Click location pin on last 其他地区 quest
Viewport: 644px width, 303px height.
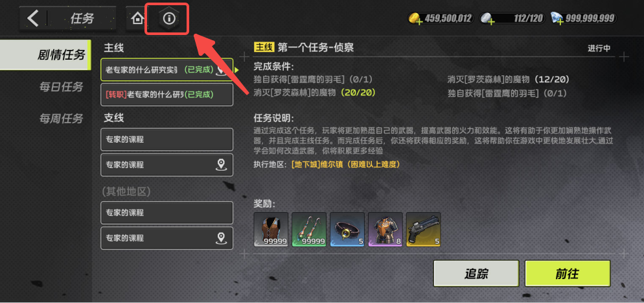point(222,238)
